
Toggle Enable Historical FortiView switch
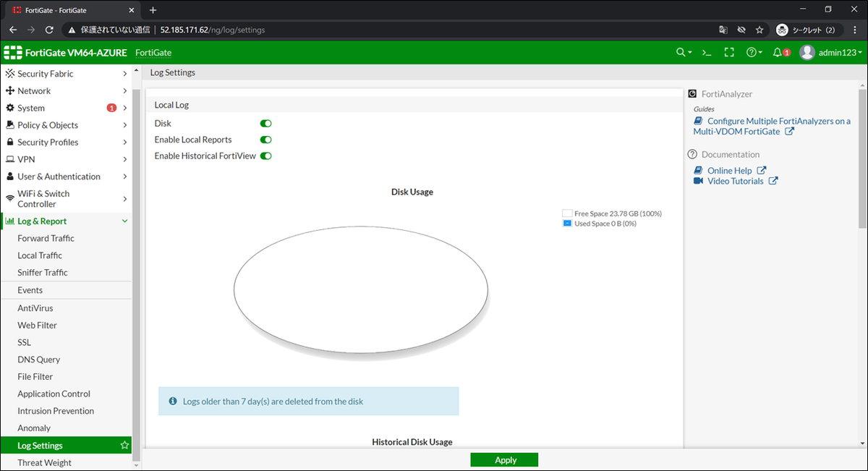click(265, 156)
